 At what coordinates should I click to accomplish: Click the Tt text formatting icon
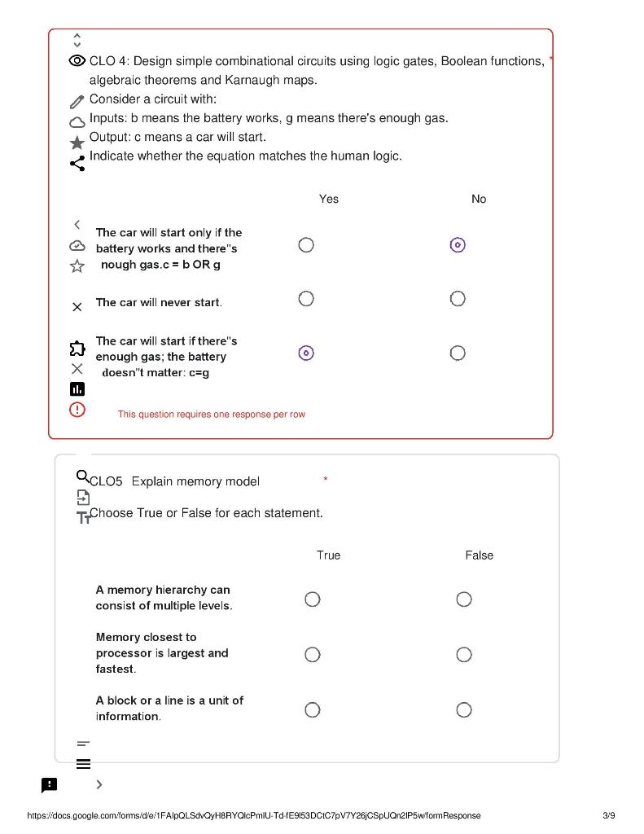pyautogui.click(x=84, y=517)
